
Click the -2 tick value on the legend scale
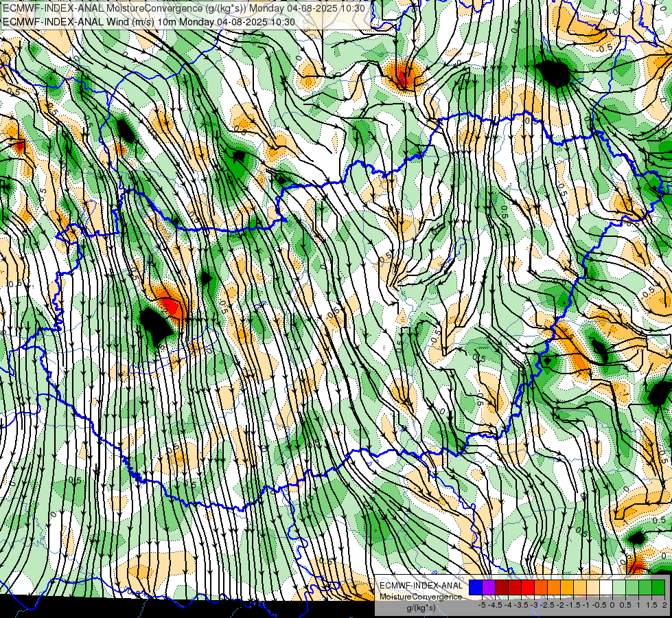coord(561,605)
